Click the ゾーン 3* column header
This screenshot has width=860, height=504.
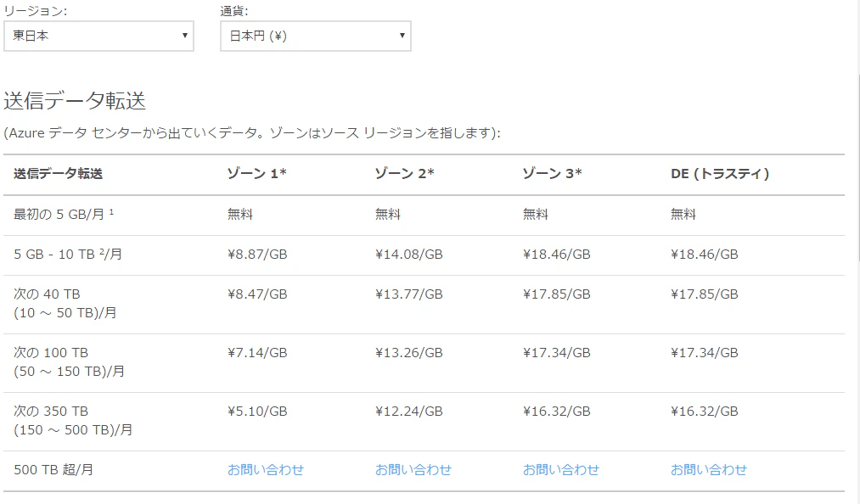point(552,174)
